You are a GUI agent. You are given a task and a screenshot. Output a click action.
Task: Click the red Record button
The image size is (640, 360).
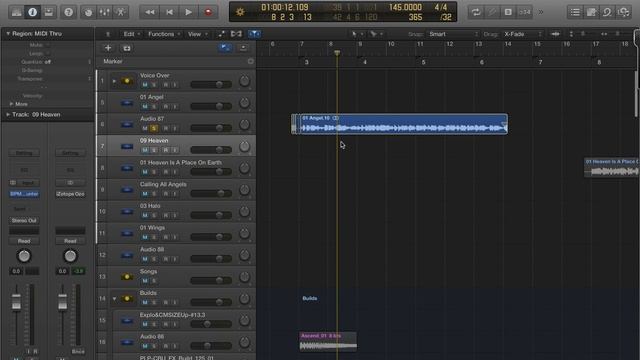(x=208, y=12)
